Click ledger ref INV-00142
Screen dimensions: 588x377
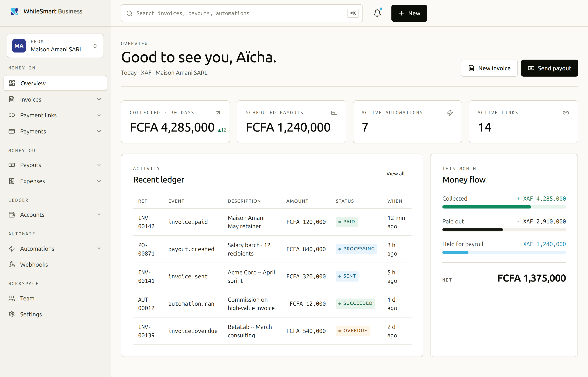point(146,222)
